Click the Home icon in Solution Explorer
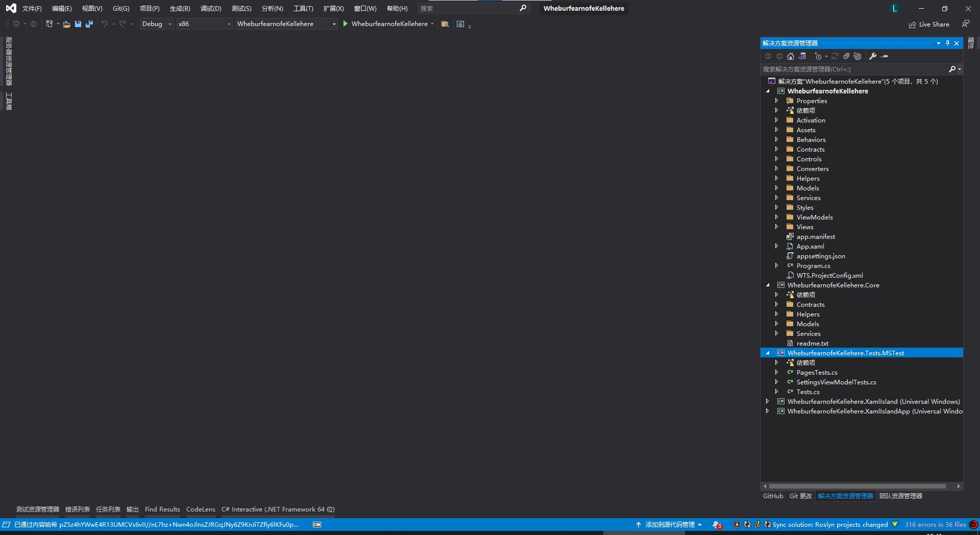980x535 pixels. point(791,56)
